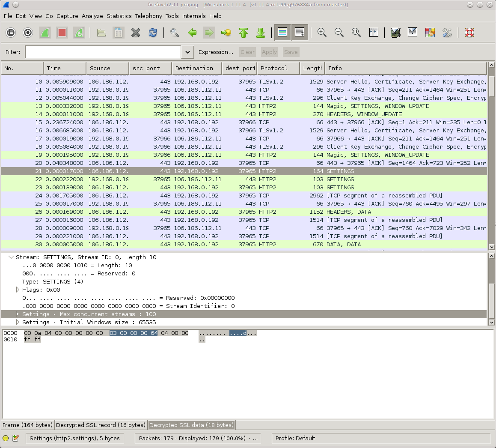Open Wireshark preferences via toolbar wrench icon
This screenshot has width=496, height=448.
[447, 32]
